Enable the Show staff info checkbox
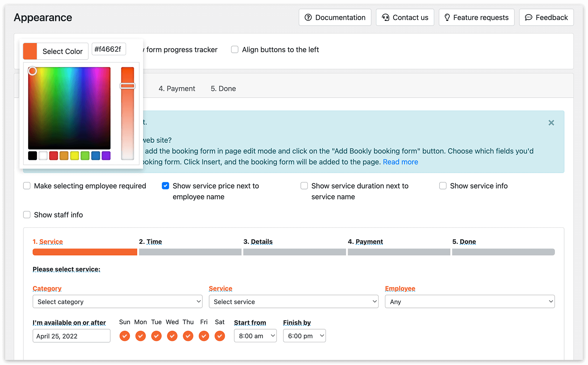This screenshot has height=365, width=588. click(x=27, y=215)
